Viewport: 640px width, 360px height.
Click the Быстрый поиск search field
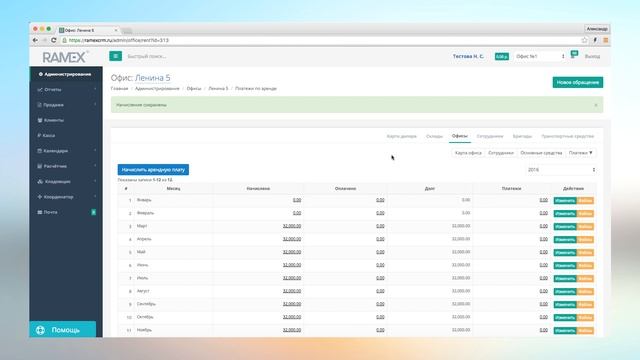click(147, 56)
